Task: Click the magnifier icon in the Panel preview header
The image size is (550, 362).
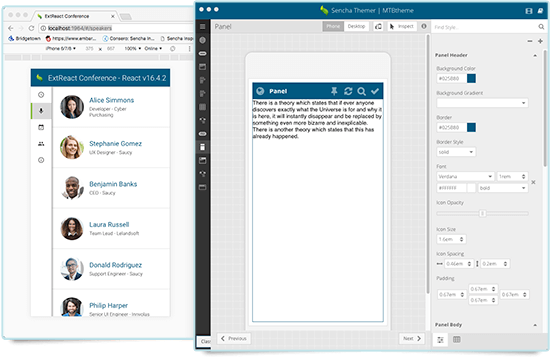Action: click(361, 91)
